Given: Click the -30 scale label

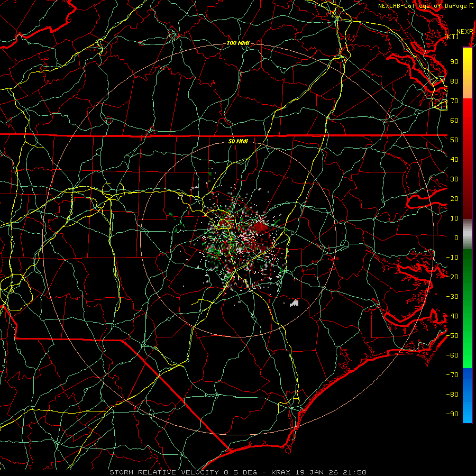Looking at the screenshot, I should point(452,297).
